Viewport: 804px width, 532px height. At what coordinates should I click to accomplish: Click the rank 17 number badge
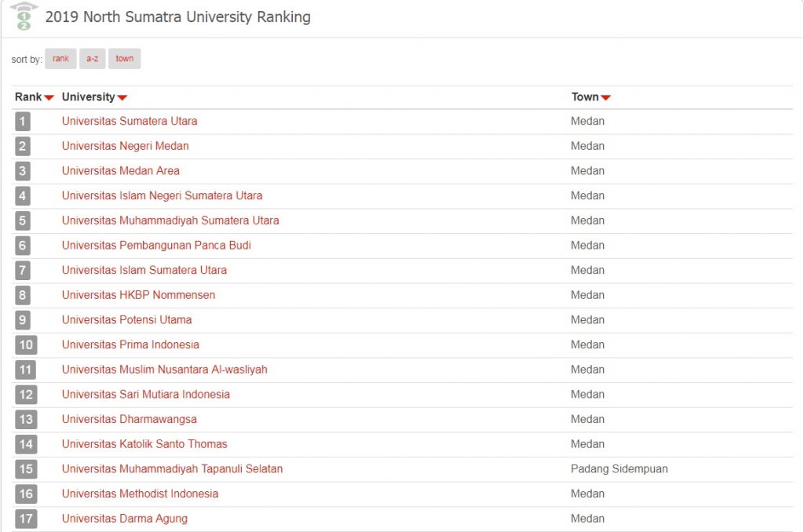[x=26, y=519]
